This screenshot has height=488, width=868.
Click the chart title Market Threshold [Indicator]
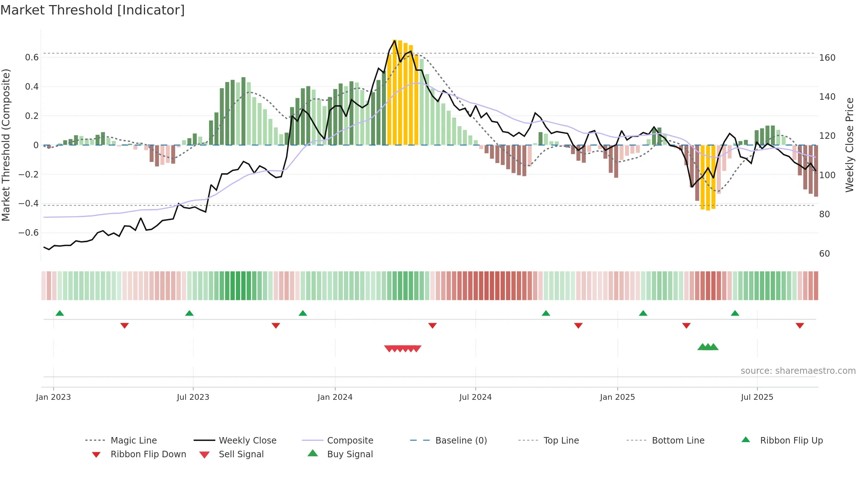point(93,10)
